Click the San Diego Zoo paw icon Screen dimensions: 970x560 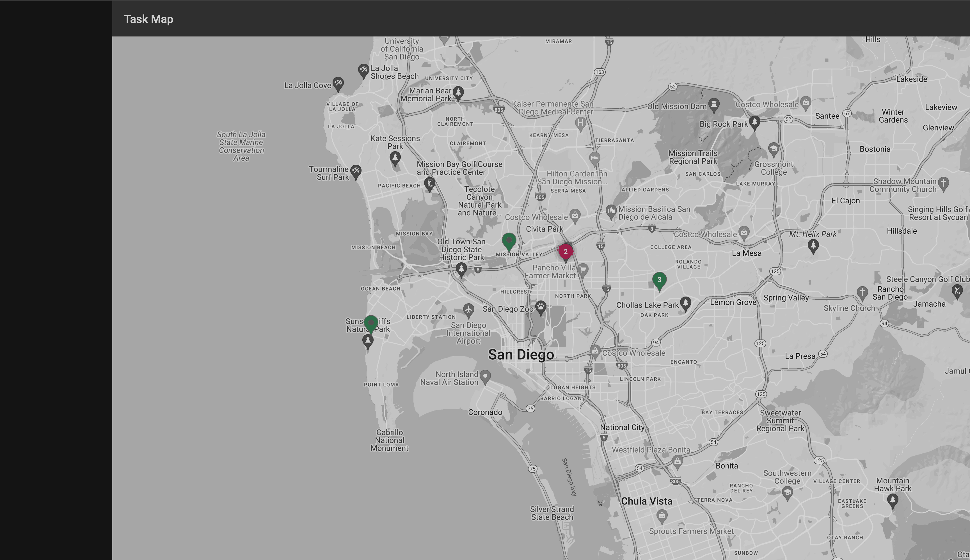coord(541,307)
